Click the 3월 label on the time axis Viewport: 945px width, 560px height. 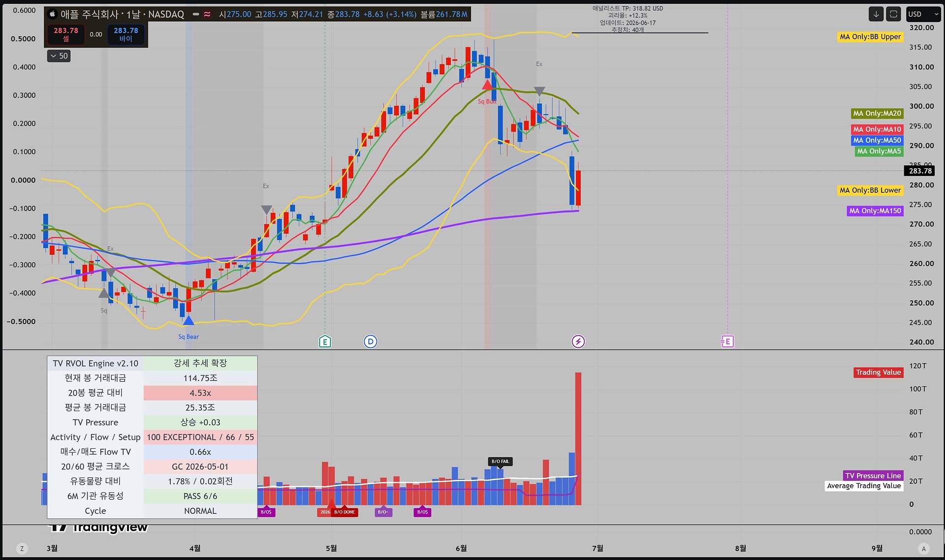tap(52, 548)
